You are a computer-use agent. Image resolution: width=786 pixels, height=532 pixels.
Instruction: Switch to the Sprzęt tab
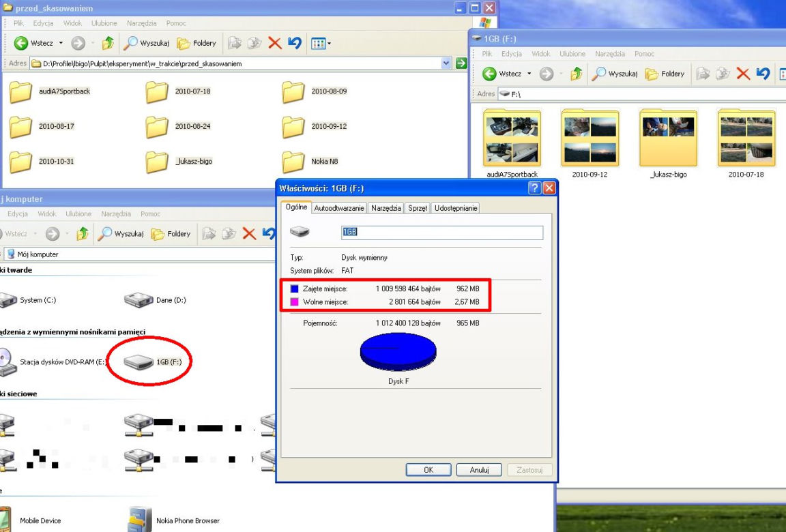click(x=418, y=208)
